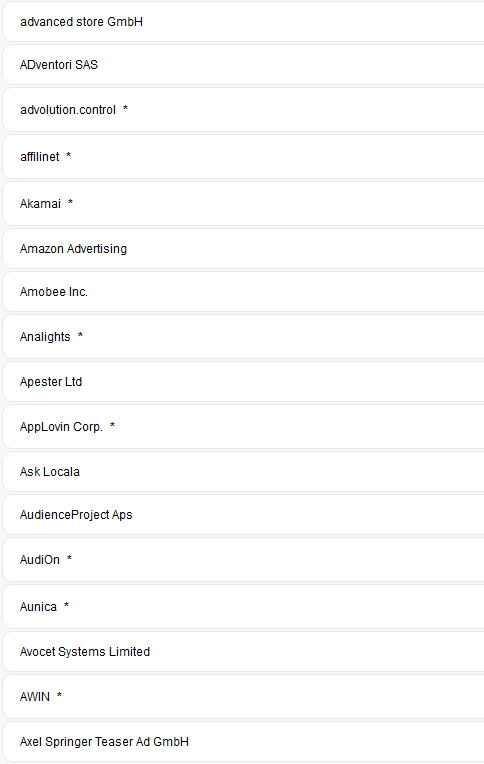Select the AudiOn vendor row
Viewport: 484px width, 764px height.
click(x=244, y=559)
